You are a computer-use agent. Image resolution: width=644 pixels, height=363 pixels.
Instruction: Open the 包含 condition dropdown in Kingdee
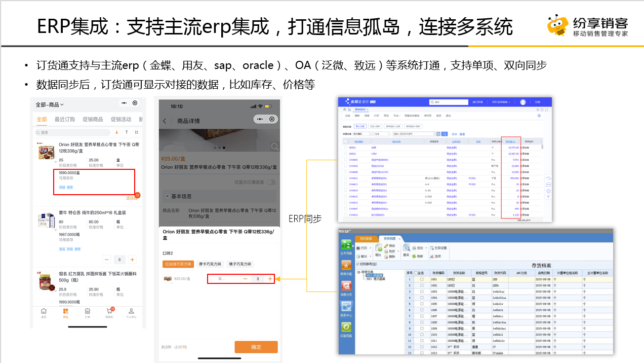tap(382, 134)
